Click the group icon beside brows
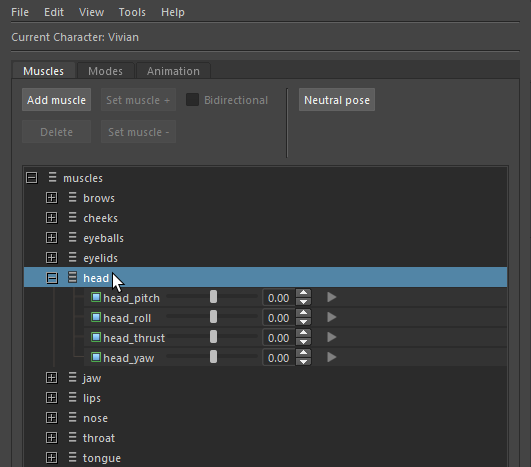531x467 pixels. (x=72, y=197)
